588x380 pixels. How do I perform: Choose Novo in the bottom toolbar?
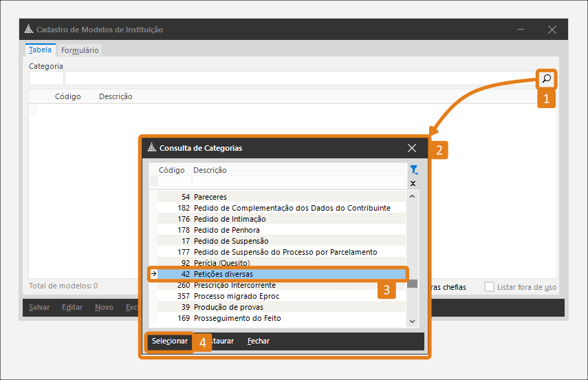click(104, 307)
